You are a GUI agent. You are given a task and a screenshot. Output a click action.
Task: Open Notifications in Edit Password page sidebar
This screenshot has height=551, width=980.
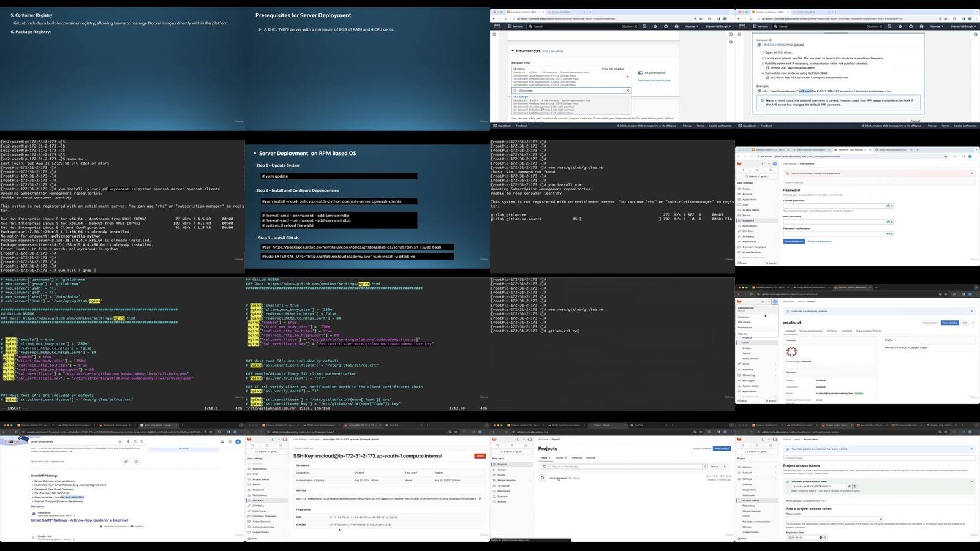pos(750,226)
